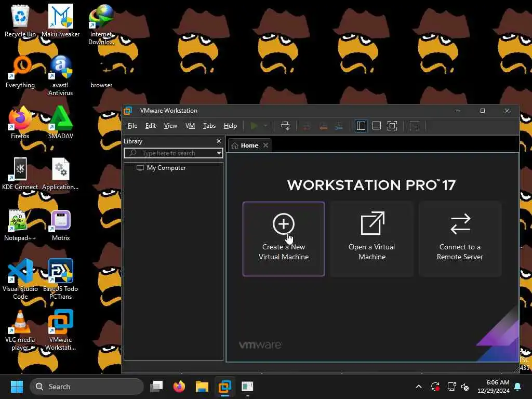Click the MakuTweaker desktop icon

[60, 21]
